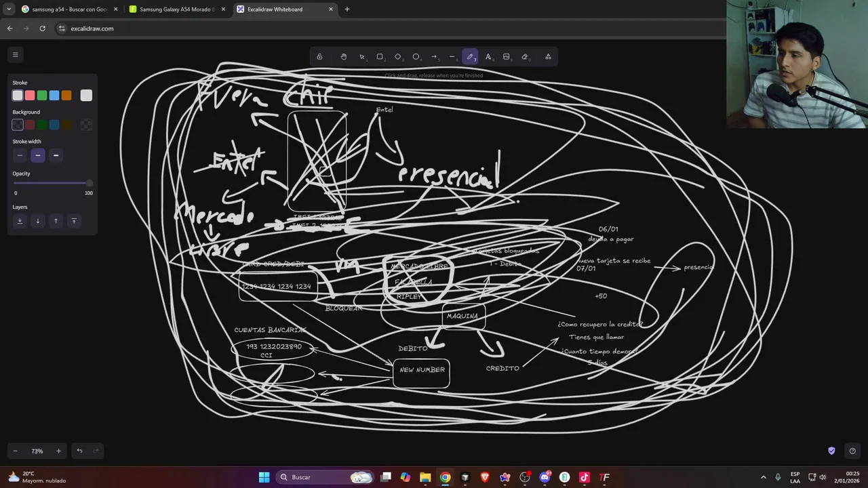Screen dimensions: 868x488
Task: Select the Draw pencil tool
Action: click(x=470, y=57)
